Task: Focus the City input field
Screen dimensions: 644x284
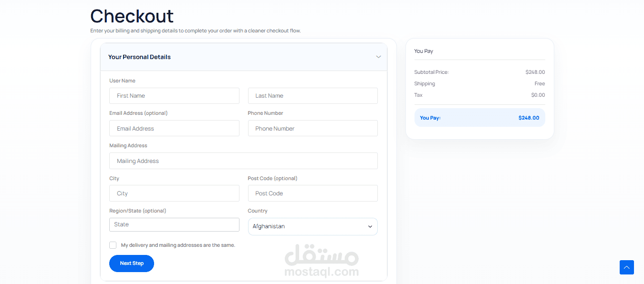Action: 174,193
